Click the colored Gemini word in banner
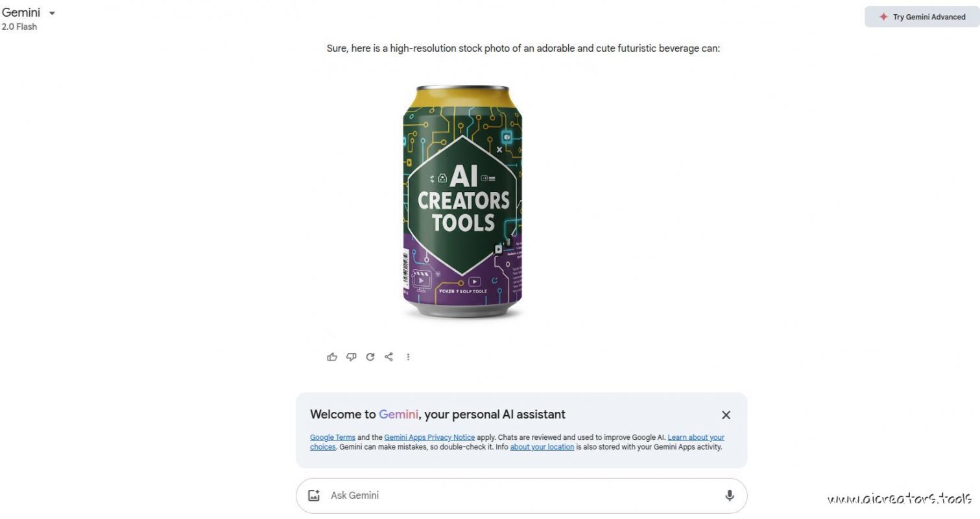This screenshot has width=980, height=519. point(398,415)
